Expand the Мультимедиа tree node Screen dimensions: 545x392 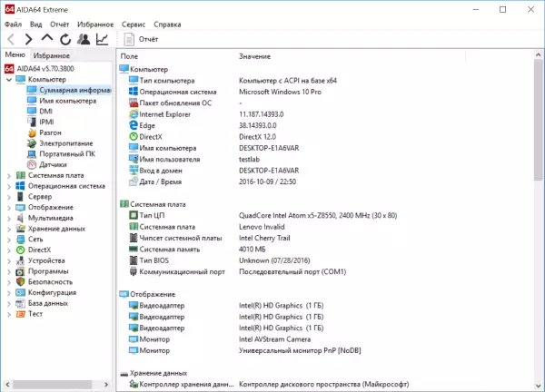9,219
